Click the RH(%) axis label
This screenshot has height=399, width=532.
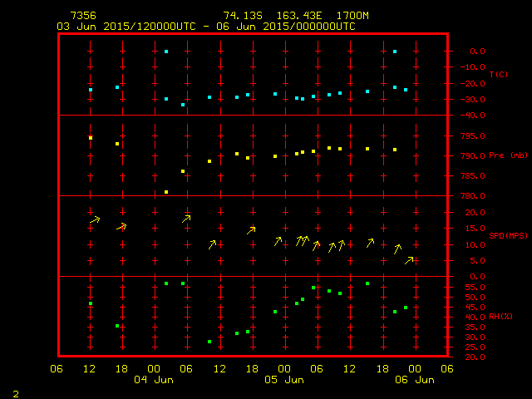(x=500, y=317)
